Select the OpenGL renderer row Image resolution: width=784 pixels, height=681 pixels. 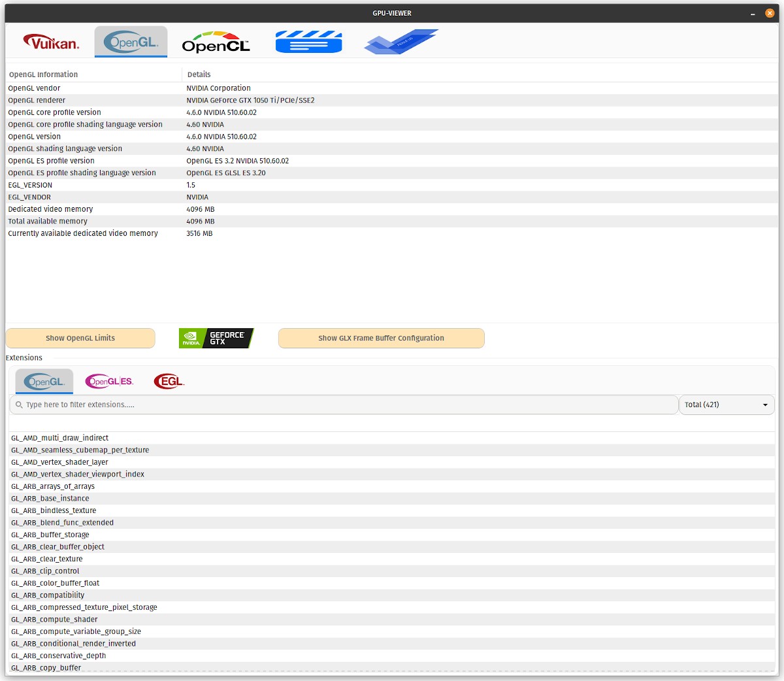[x=392, y=100]
